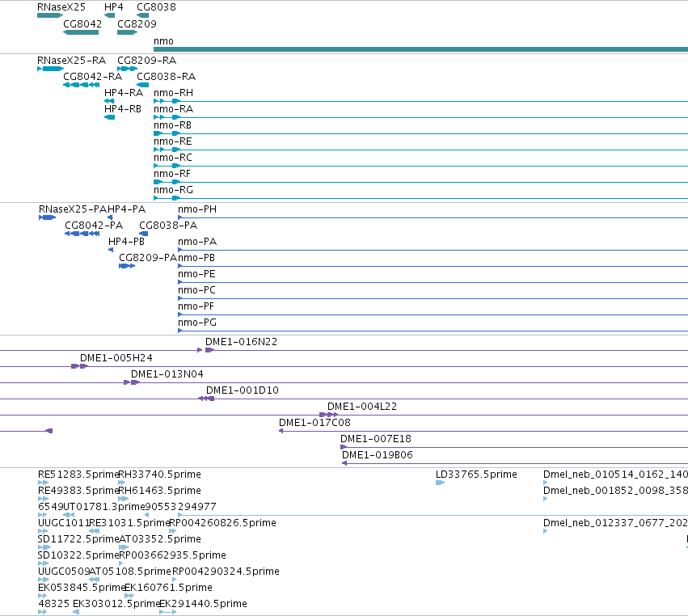Select the RP003662935.5prime EST label

[x=173, y=555]
